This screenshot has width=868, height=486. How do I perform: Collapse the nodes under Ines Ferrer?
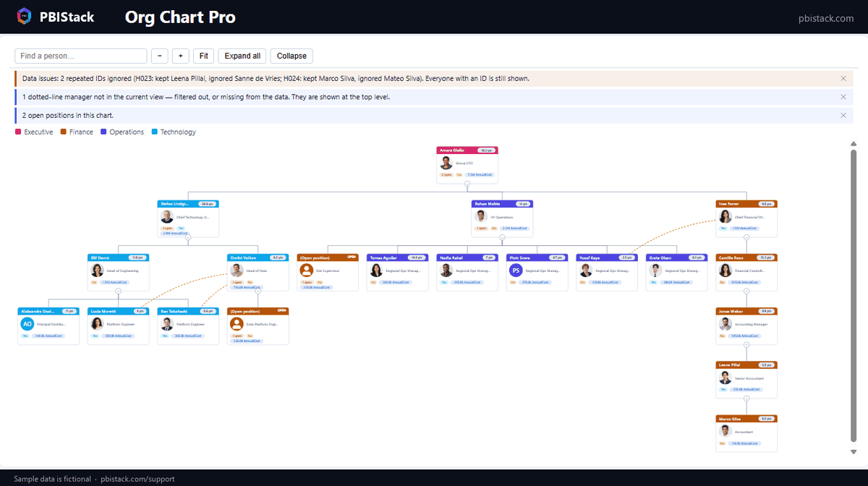(746, 237)
